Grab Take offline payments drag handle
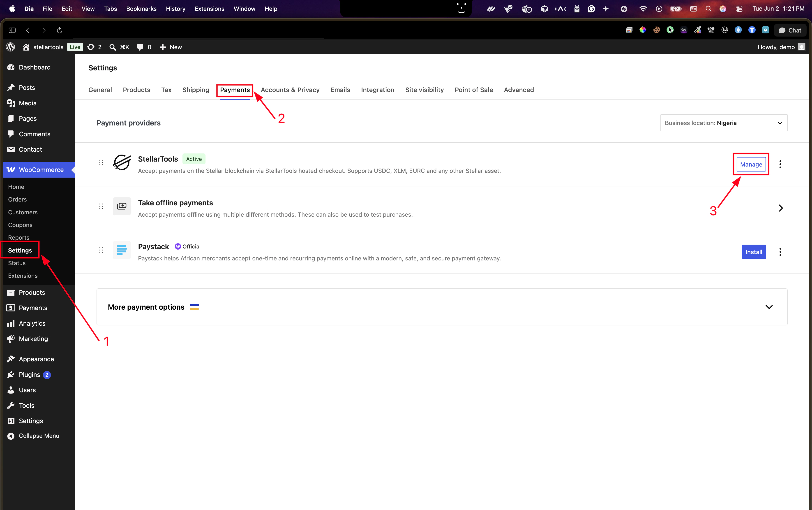 (x=101, y=206)
